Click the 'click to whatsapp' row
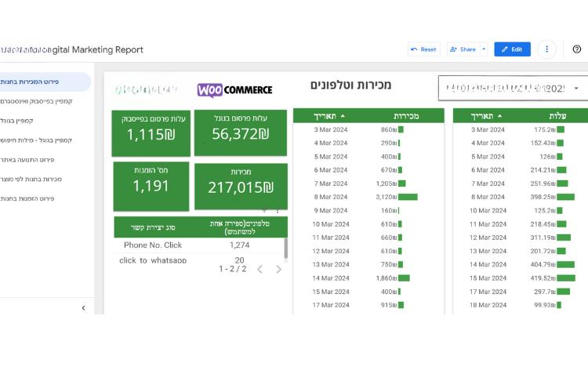Screen dimensions: 588x392 pyautogui.click(x=199, y=260)
